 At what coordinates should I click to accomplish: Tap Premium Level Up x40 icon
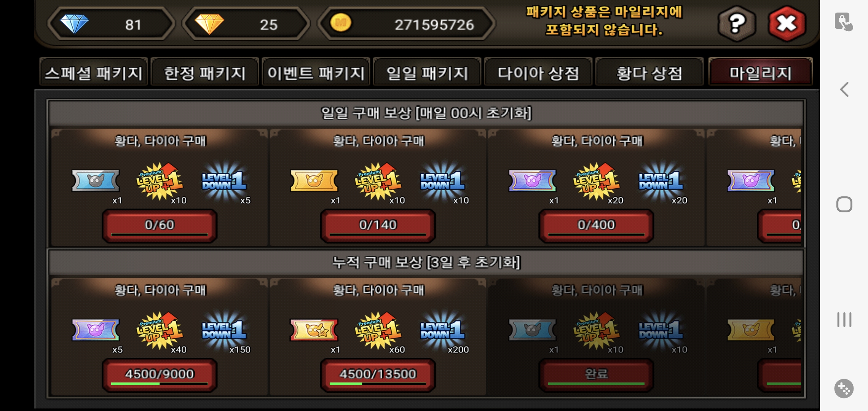159,330
